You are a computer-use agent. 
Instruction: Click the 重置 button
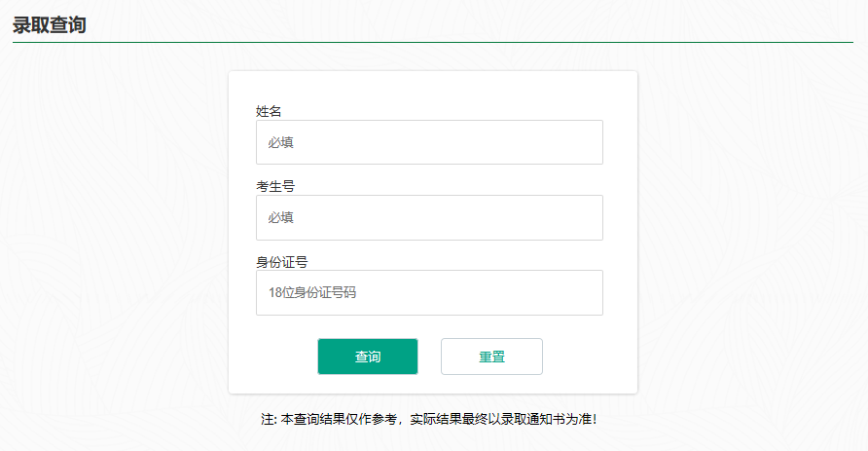(491, 357)
